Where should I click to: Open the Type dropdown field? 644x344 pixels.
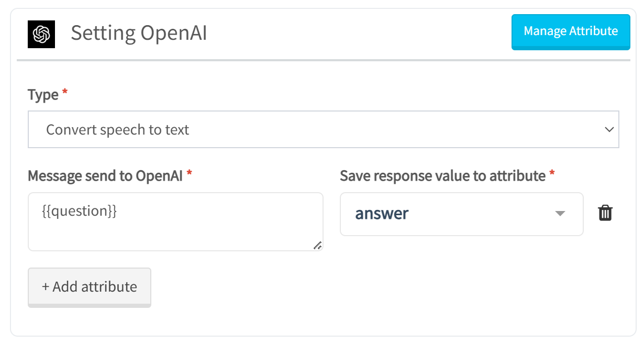(x=324, y=129)
